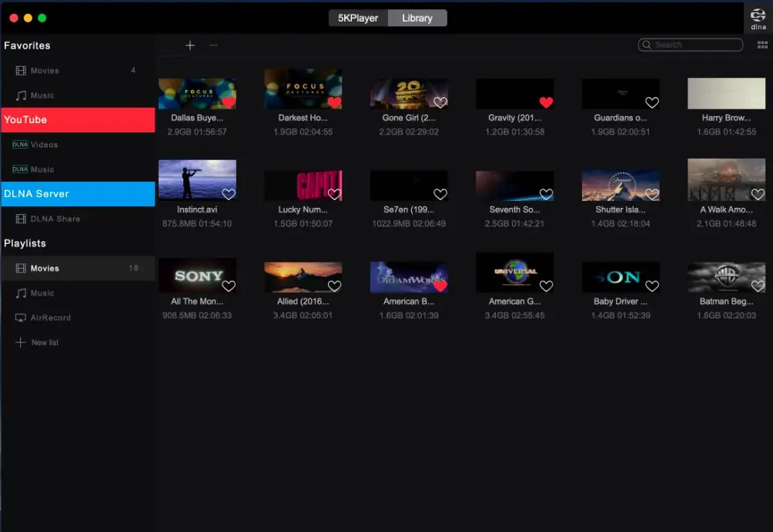Click '3.4GB 02:55:45' file info text
The width and height of the screenshot is (773, 532).
(514, 316)
